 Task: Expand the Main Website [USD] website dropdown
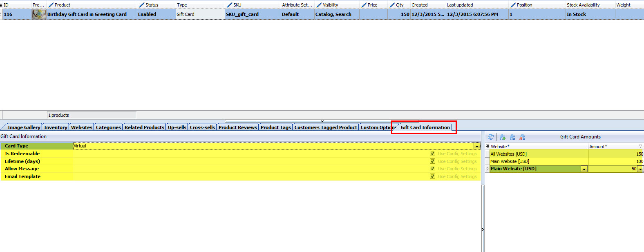pos(584,169)
